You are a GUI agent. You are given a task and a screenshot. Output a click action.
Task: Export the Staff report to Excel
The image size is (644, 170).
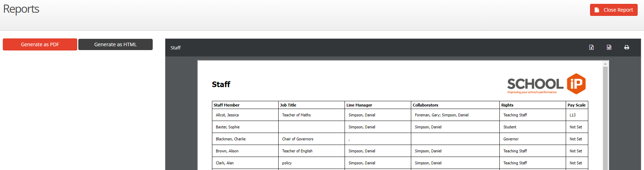(591, 47)
